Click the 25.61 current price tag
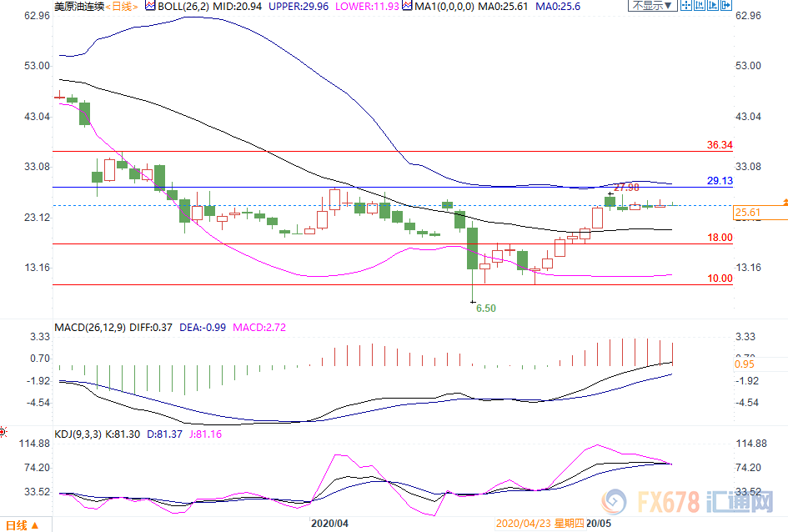This screenshot has height=532, width=788. [x=748, y=213]
